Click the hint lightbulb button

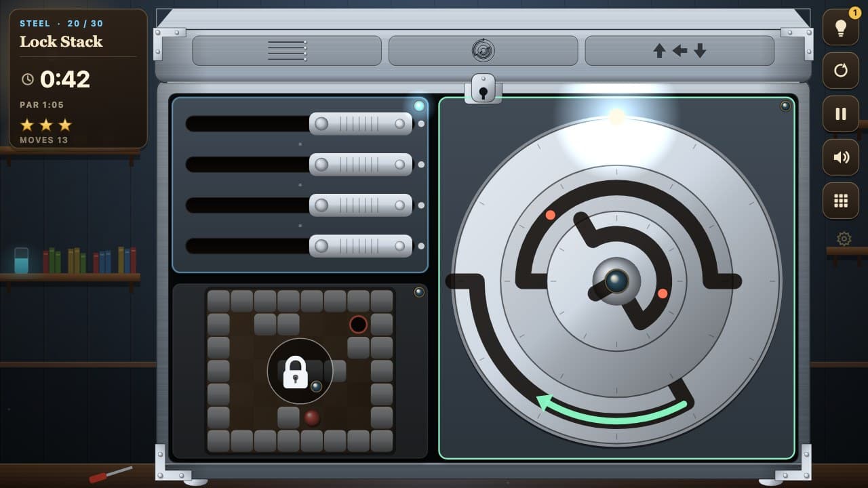(x=841, y=27)
